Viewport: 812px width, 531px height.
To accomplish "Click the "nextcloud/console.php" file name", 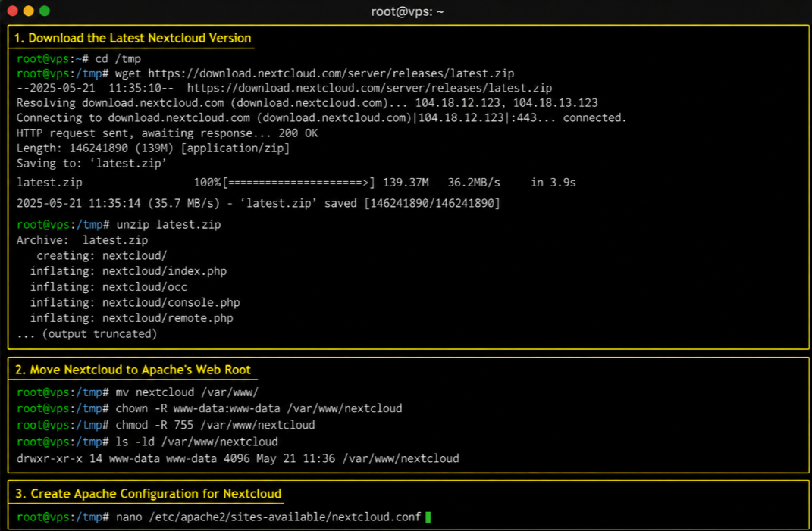I will pyautogui.click(x=171, y=302).
